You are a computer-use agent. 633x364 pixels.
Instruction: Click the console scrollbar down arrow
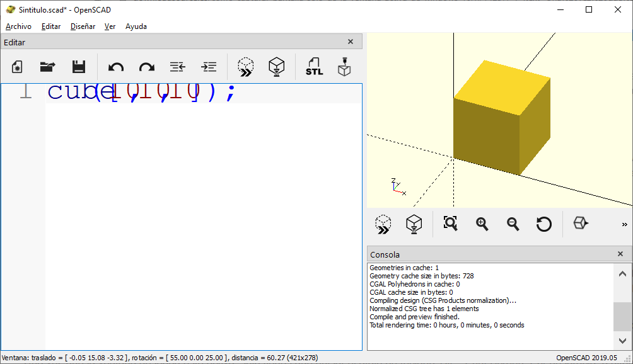622,340
